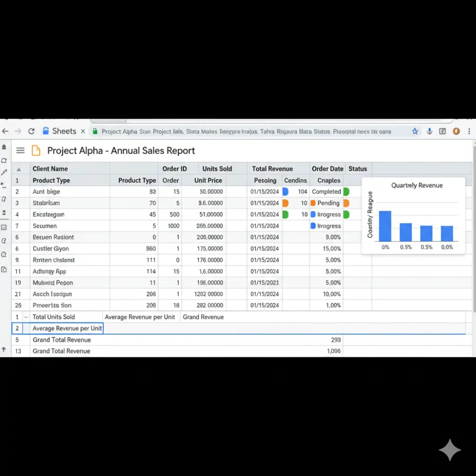Switch to the Sheets browser tab

tap(63, 131)
